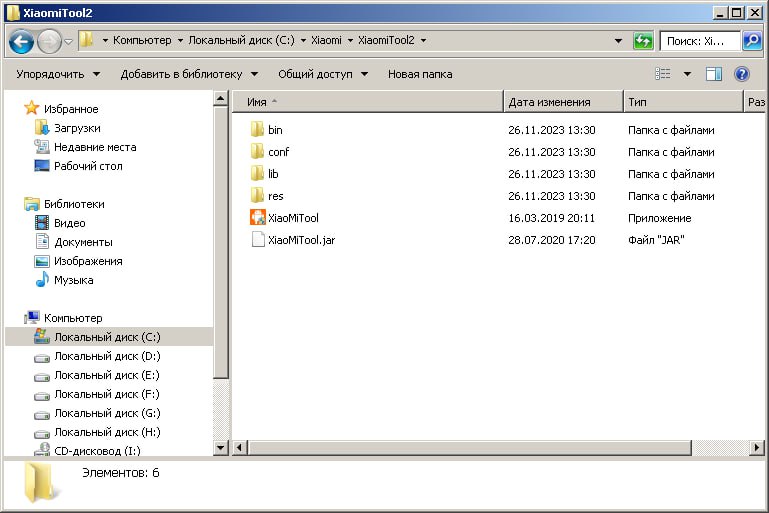This screenshot has height=513, width=769.
Task: Sort by Имя column header
Action: (368, 102)
